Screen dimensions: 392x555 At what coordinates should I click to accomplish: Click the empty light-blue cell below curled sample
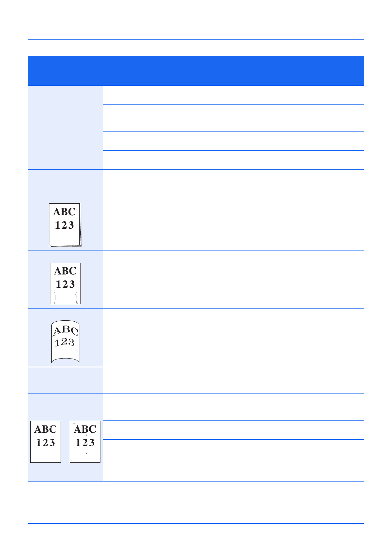pos(65,380)
